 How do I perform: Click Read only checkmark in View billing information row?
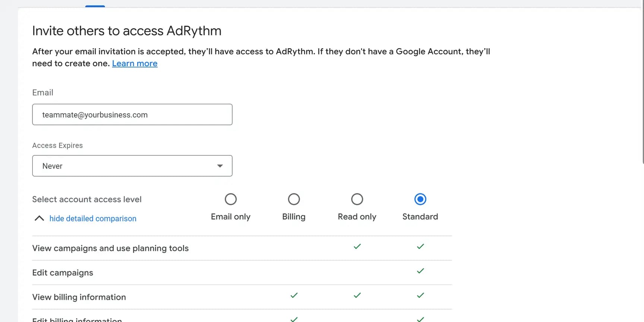point(357,295)
